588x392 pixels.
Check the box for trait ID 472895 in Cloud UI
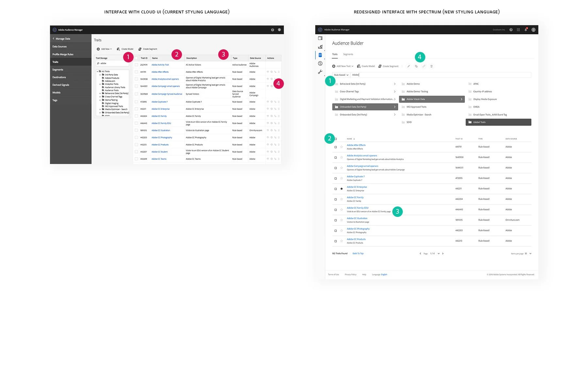[136, 102]
